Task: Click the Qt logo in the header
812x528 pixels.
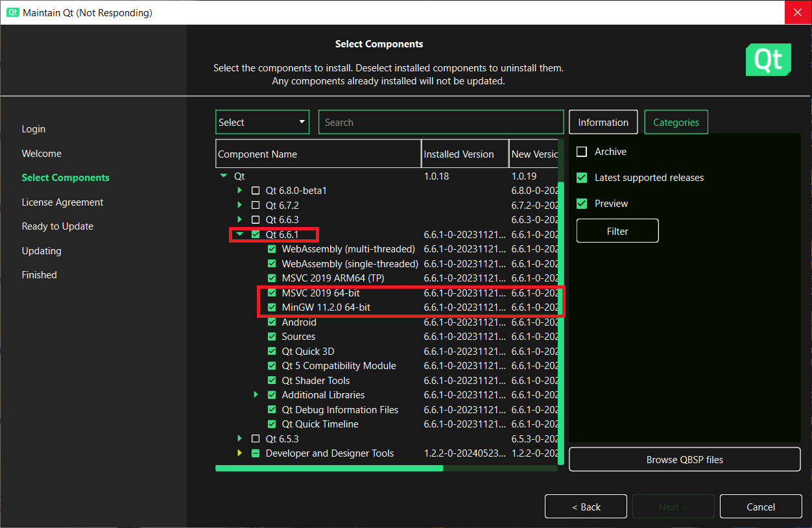Action: [x=769, y=60]
